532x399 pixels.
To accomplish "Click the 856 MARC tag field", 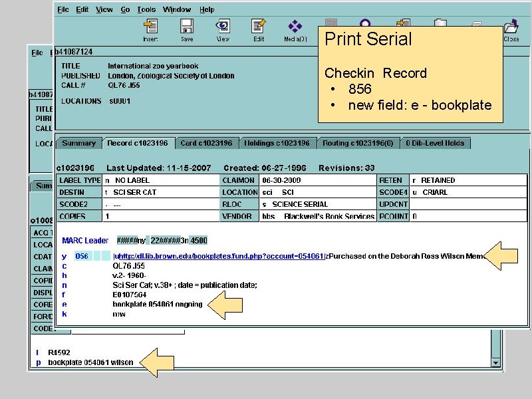I will pos(82,256).
